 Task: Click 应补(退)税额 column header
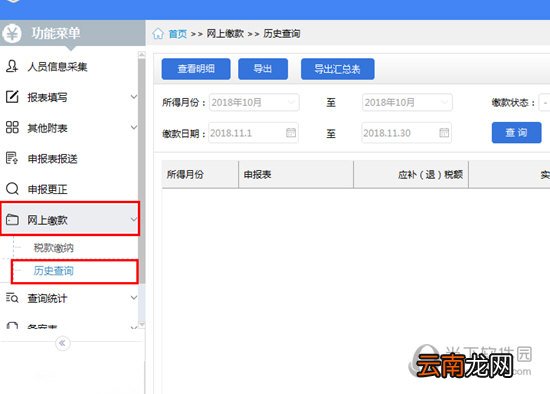(411, 174)
